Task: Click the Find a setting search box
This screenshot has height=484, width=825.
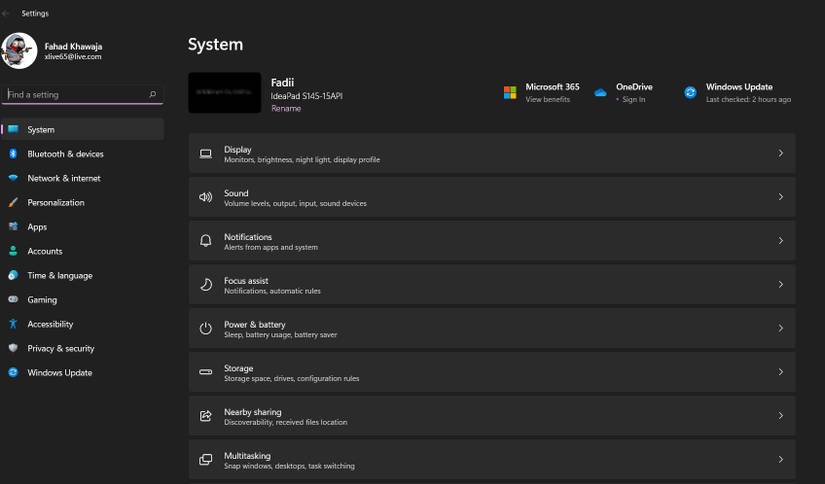Action: [x=78, y=94]
